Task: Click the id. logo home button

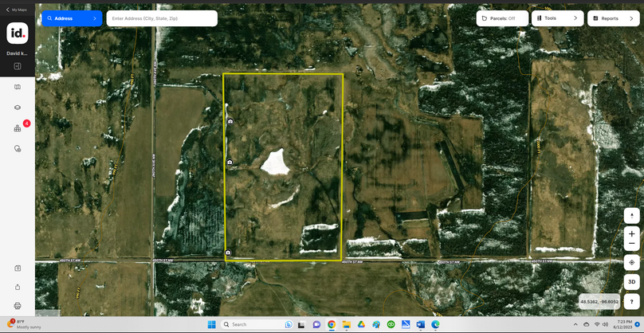Action: (x=18, y=33)
